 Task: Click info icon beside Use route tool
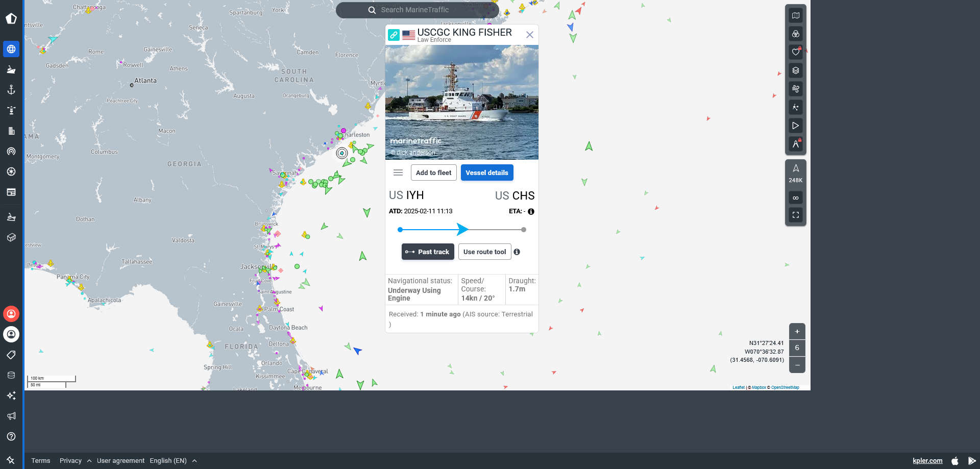(x=517, y=252)
